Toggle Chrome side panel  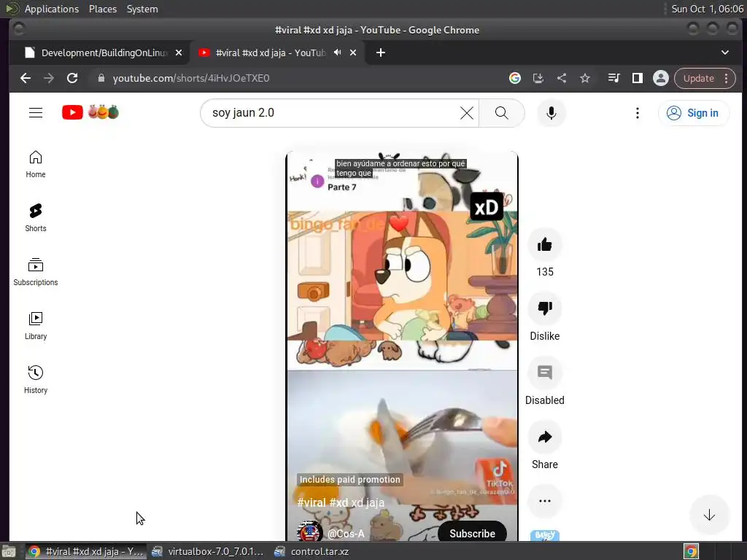(638, 78)
